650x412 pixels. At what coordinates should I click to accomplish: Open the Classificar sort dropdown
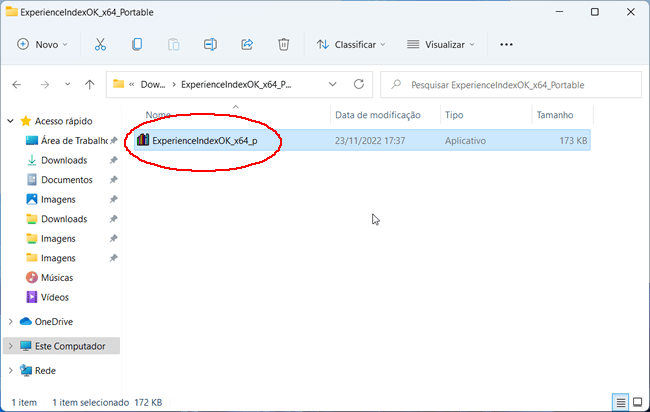351,45
